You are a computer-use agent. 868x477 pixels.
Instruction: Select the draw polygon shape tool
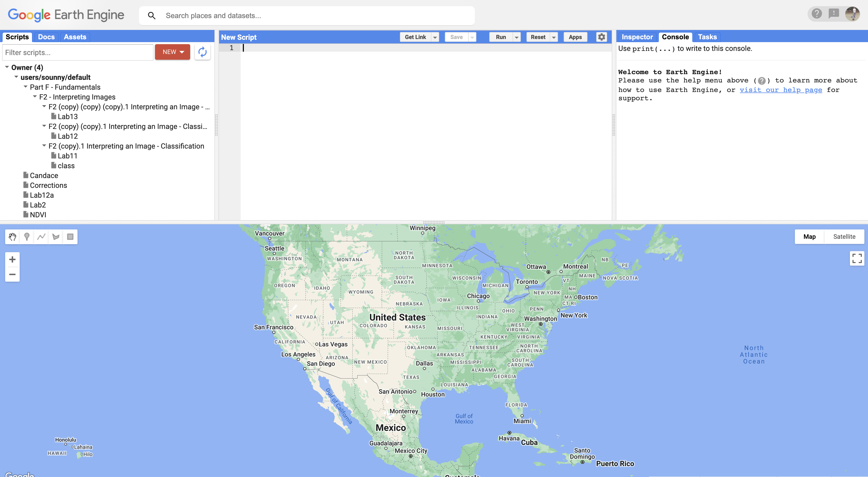pos(56,237)
